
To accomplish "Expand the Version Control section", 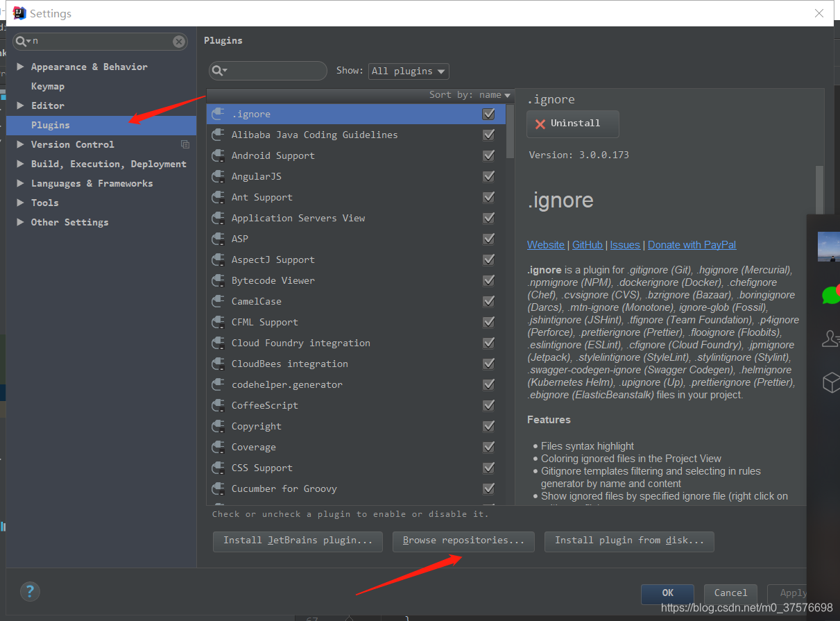I will coord(20,144).
